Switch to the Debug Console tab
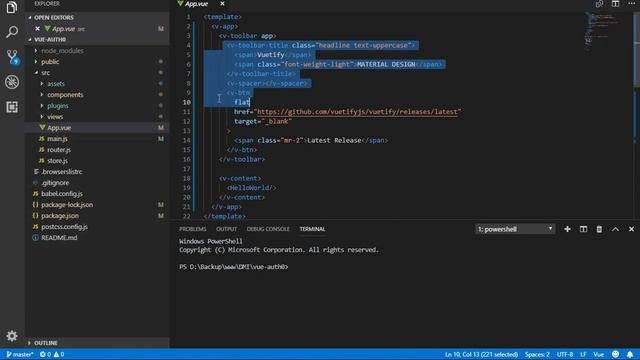This screenshot has height=360, width=640. click(268, 229)
